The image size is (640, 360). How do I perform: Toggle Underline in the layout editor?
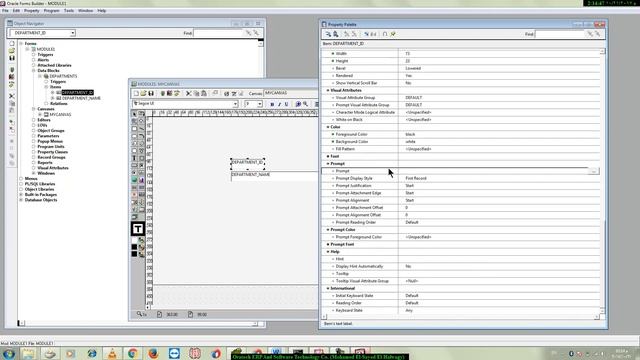[x=286, y=104]
